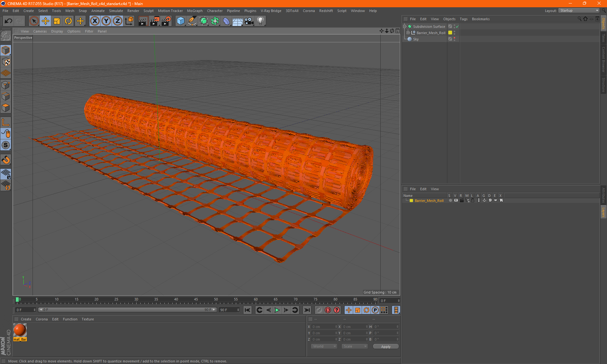Open the Layout dropdown Startup
This screenshot has width=607, height=364.
[x=579, y=10]
